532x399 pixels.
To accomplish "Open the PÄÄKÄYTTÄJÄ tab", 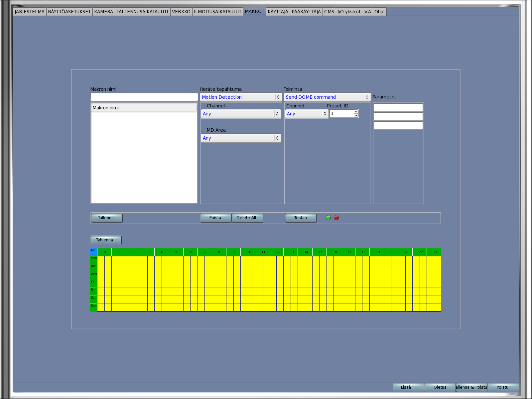I will [306, 12].
